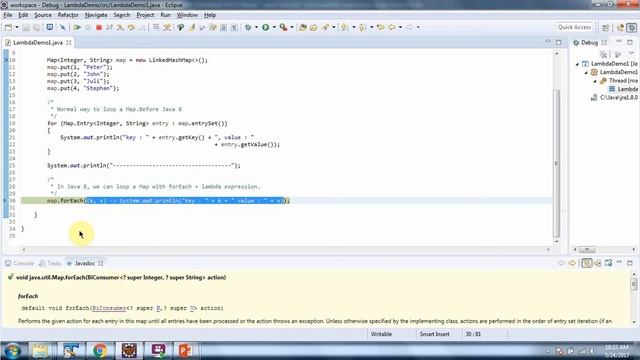The width and height of the screenshot is (640, 360).
Task: Click the Disconnect debug icon
Action: click(109, 27)
